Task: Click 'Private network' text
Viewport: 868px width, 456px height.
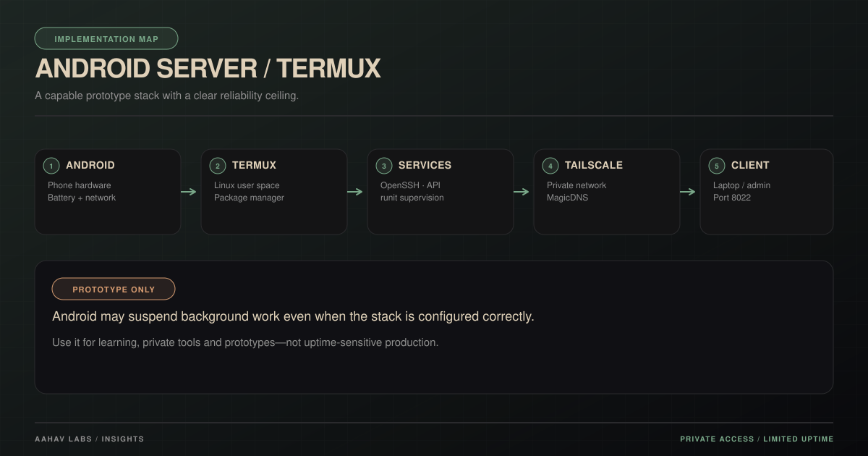Action: pos(576,185)
